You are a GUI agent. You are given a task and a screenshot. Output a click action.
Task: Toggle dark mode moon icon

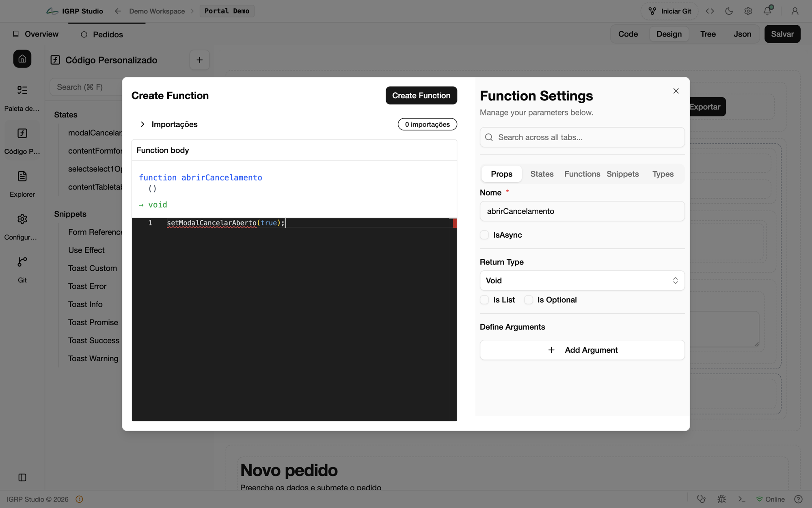tap(729, 11)
